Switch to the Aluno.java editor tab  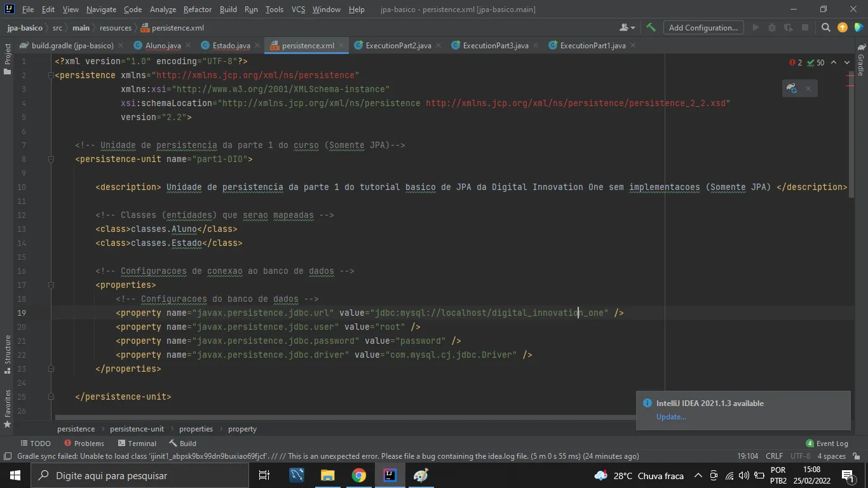[x=163, y=46]
